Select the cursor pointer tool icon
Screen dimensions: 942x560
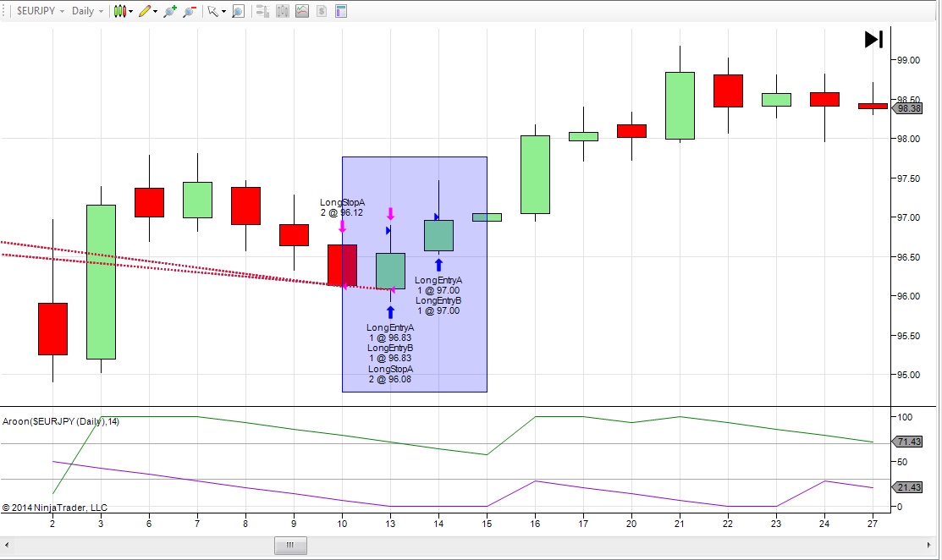212,11
